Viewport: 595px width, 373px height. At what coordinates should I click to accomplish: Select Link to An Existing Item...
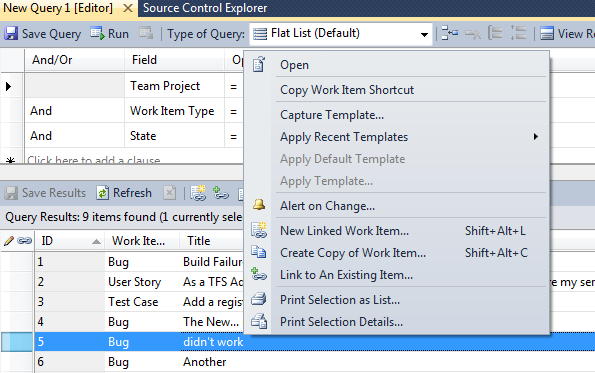(346, 275)
